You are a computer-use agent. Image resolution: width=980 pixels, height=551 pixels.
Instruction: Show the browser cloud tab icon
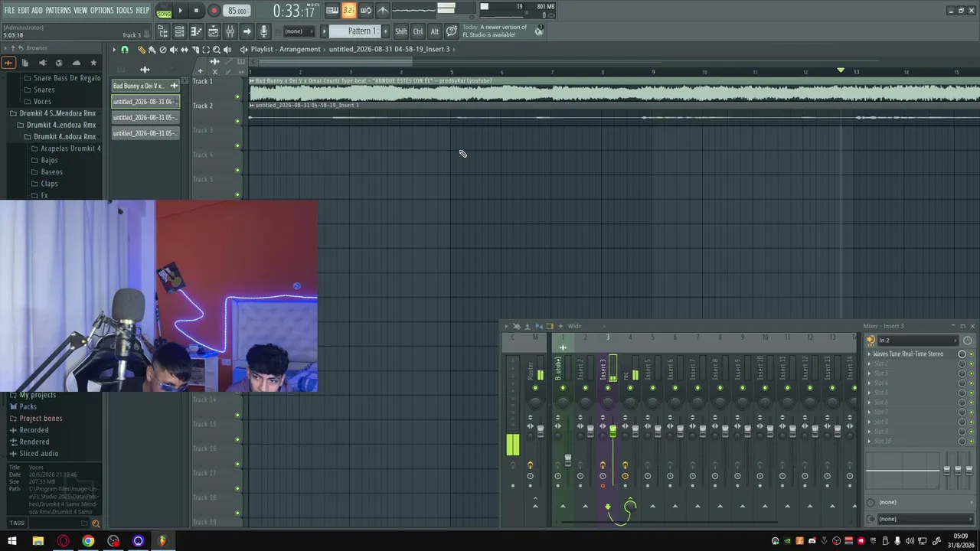click(76, 63)
